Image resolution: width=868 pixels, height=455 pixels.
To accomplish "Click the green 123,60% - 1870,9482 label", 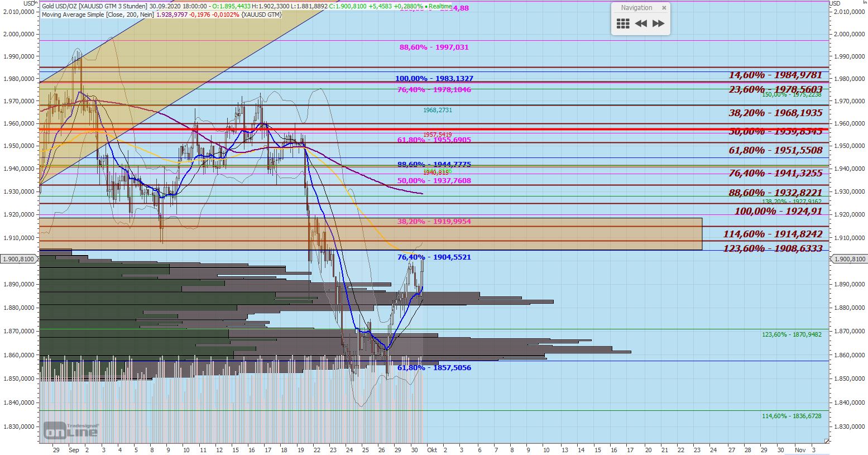I will (792, 334).
